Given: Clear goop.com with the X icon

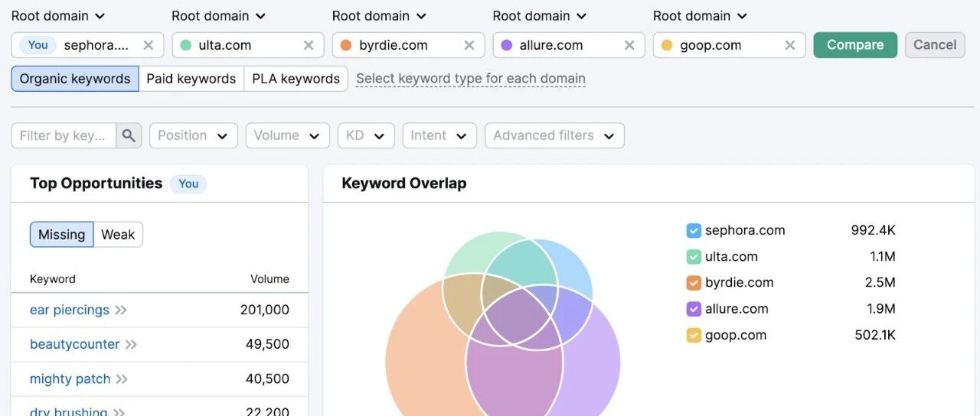Looking at the screenshot, I should coord(790,45).
